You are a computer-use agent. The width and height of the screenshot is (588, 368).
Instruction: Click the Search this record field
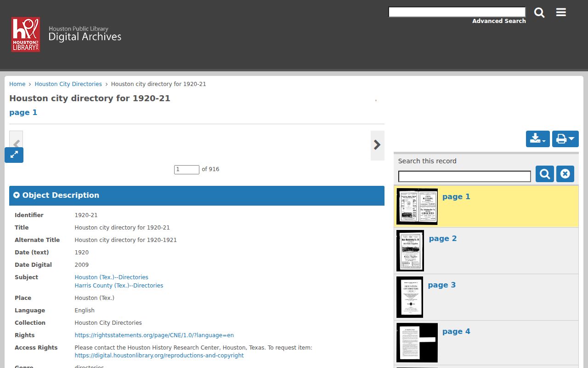click(x=464, y=176)
